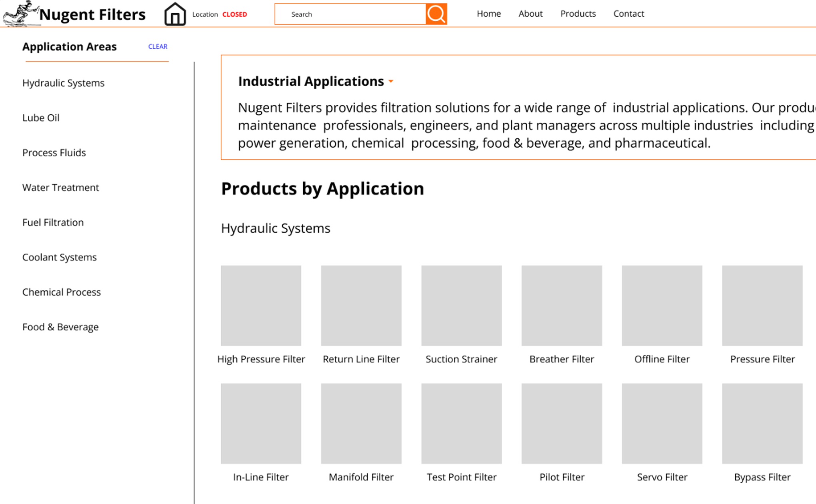Select Coolant Systems application area
The height and width of the screenshot is (504, 816).
click(59, 257)
